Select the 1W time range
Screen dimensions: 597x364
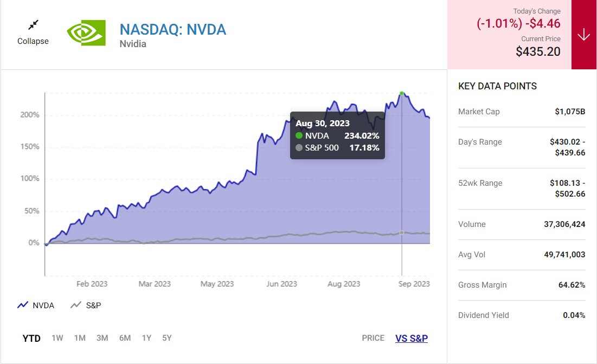pos(57,338)
